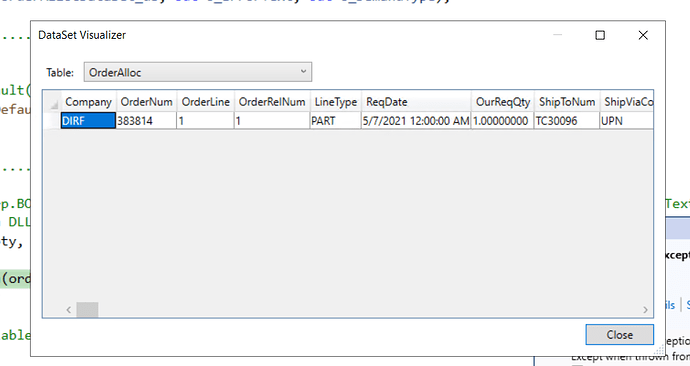This screenshot has height=366, width=690.
Task: Click the LineType column header
Action: 336,102
